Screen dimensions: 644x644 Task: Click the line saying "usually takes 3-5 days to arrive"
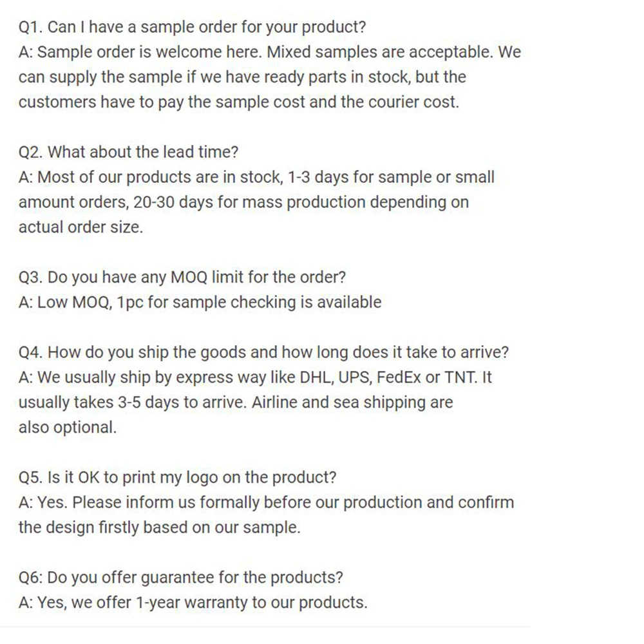(235, 402)
